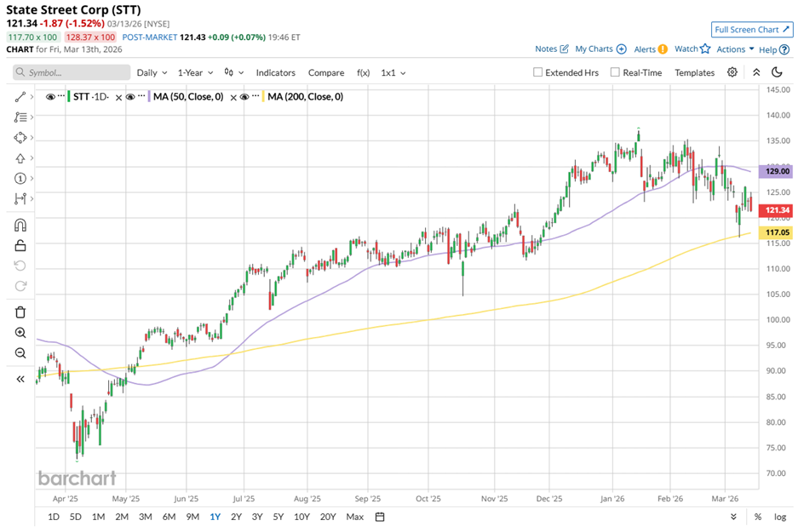
Task: Open the date range calendar picker
Action: (380, 517)
